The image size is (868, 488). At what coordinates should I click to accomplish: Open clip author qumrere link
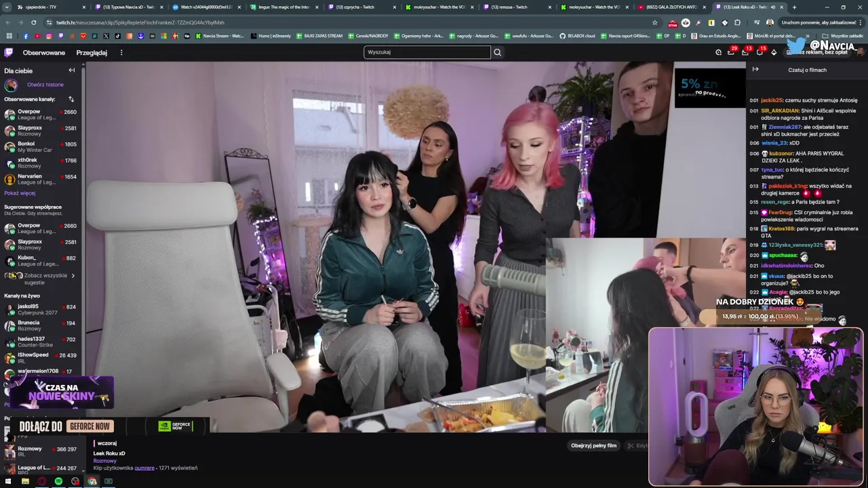[144, 468]
